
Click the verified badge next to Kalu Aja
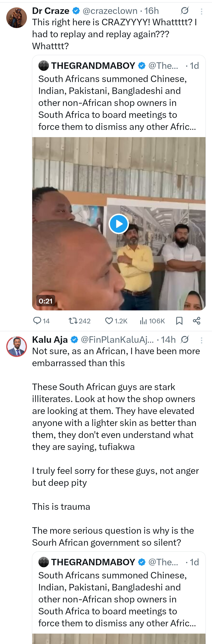pos(74,339)
